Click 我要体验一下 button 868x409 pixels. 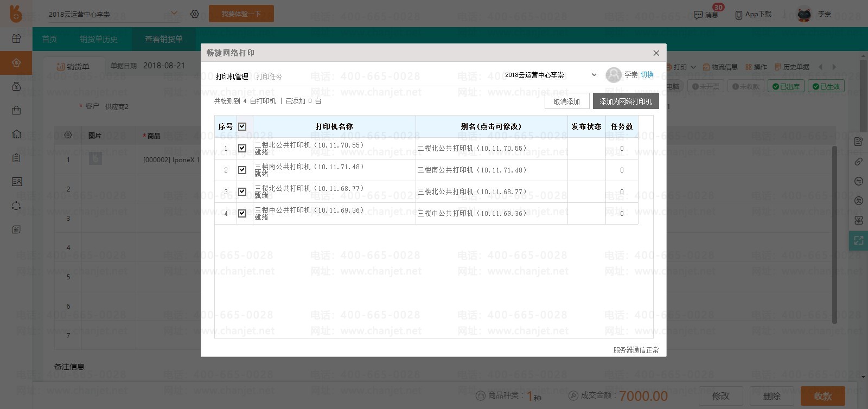click(241, 14)
